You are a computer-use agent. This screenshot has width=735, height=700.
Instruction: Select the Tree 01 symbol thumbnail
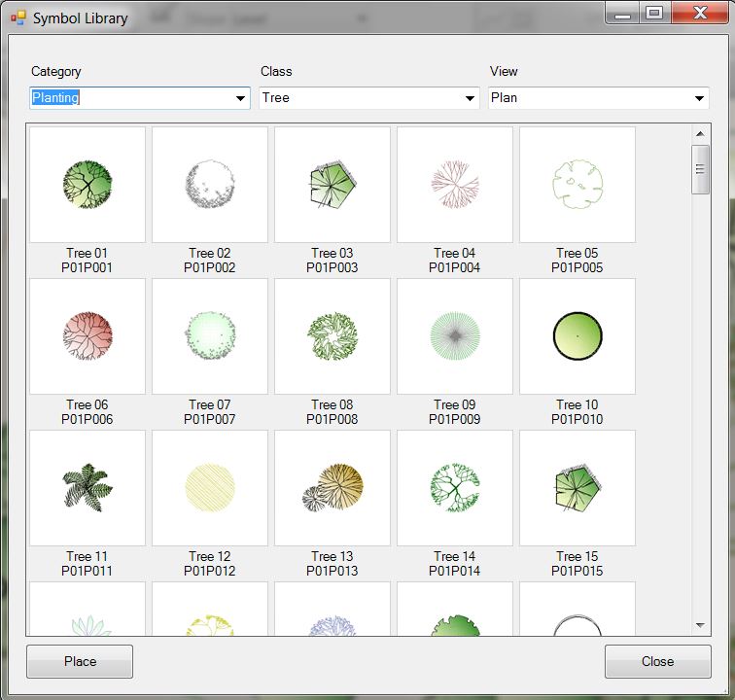coord(87,183)
